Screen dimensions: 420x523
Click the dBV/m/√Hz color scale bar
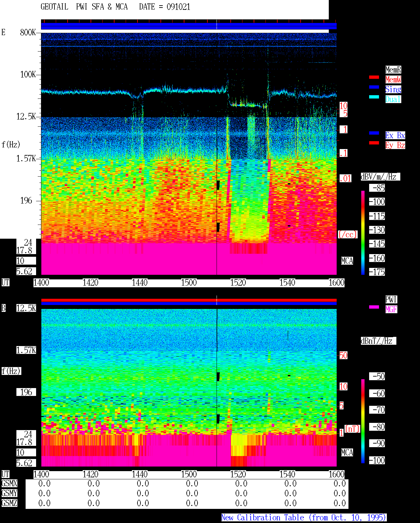click(363, 232)
